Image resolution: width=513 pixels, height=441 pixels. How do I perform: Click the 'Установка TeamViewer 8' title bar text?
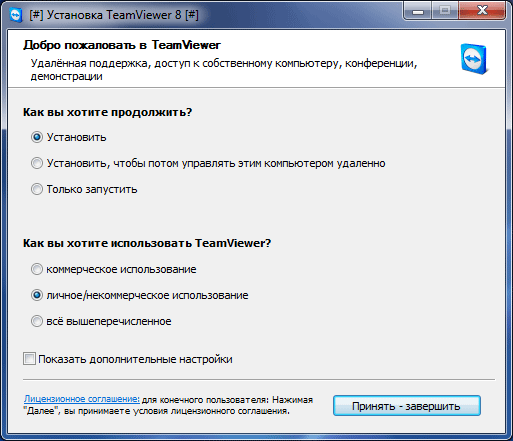(114, 15)
